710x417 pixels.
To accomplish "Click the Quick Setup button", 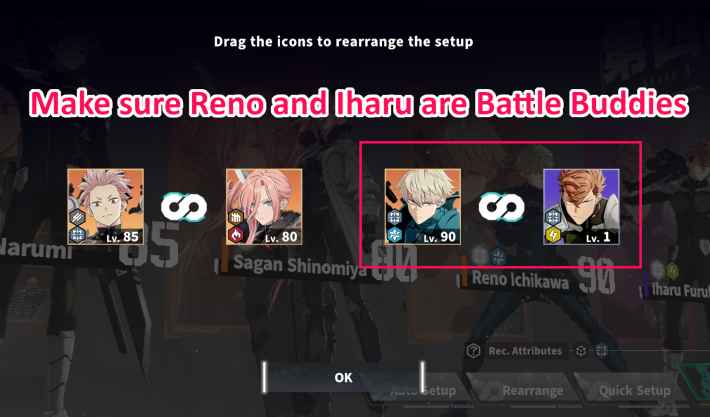I will (635, 391).
